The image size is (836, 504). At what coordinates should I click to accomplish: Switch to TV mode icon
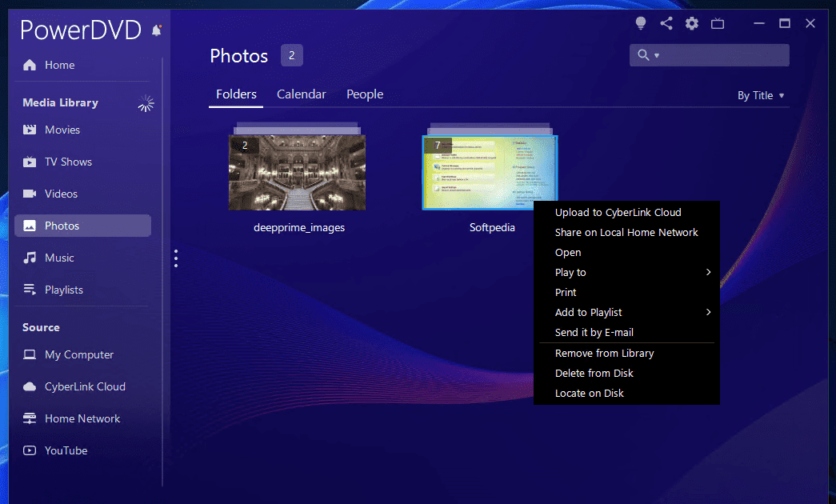point(718,23)
